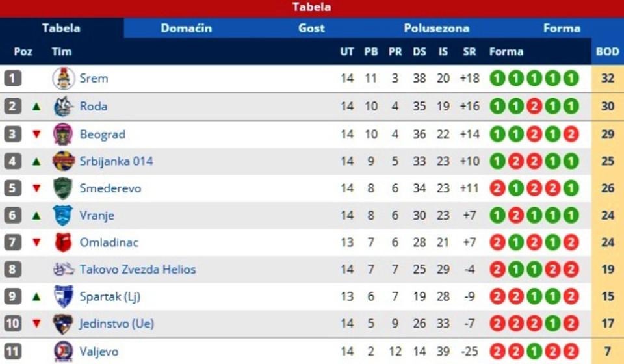Click the Smederevo green shield logo
Screen dimensions: 624x364
(63, 188)
